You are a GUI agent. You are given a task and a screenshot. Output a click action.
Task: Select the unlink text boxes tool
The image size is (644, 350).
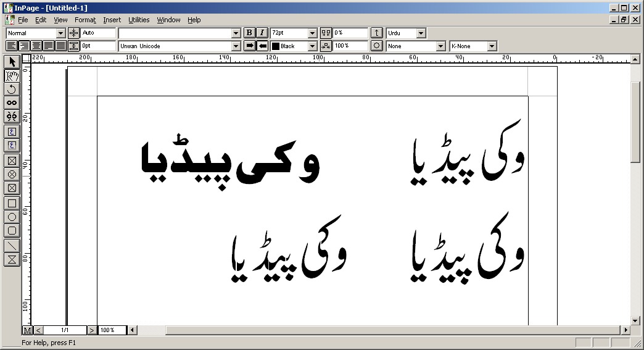pos(12,116)
